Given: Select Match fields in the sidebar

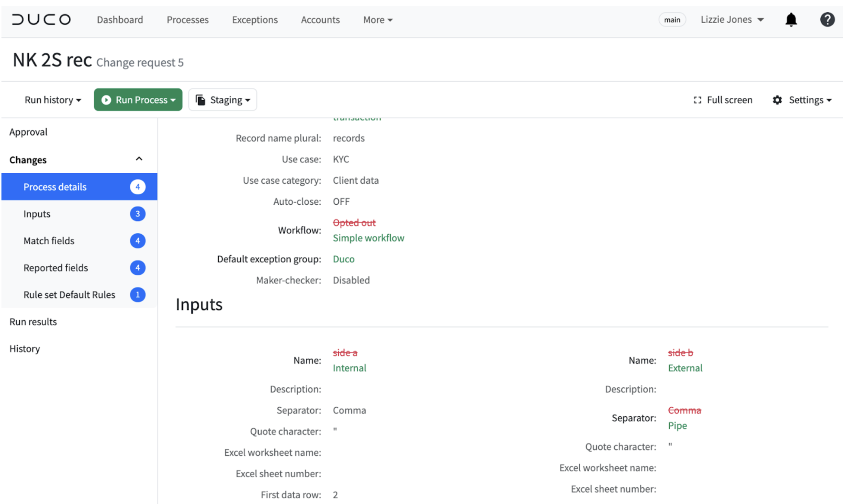Looking at the screenshot, I should point(49,241).
